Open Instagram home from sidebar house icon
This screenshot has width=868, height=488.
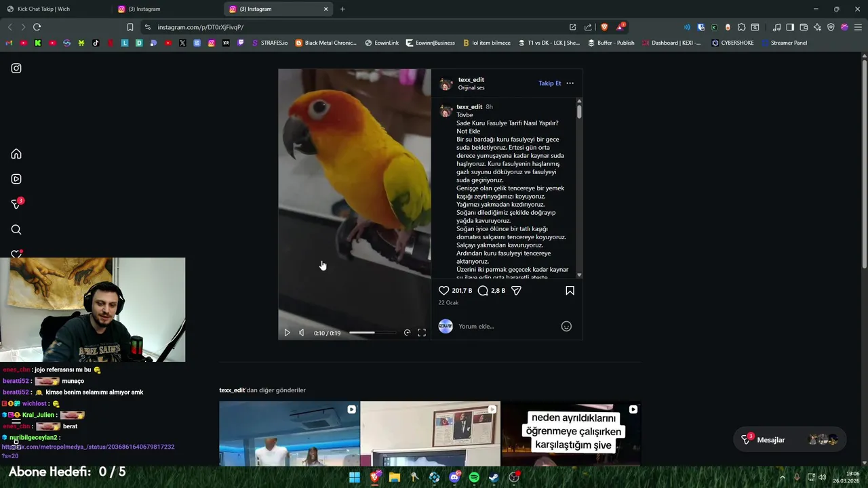[16, 154]
